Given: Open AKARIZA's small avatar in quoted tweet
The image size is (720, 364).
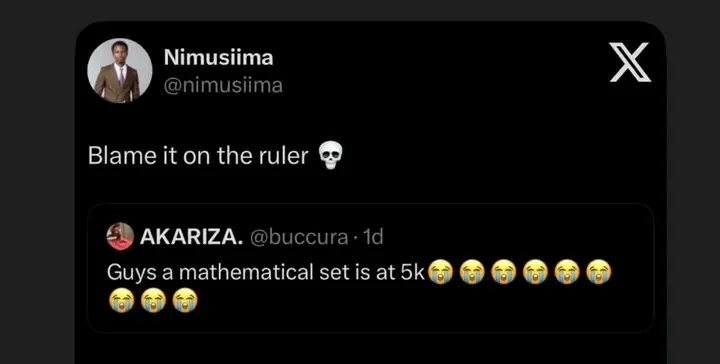Looking at the screenshot, I should 120,236.
